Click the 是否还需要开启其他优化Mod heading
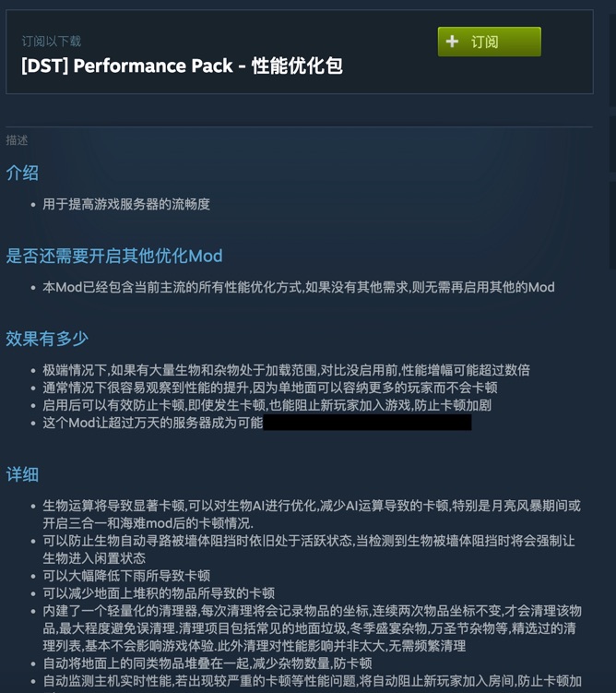 114,256
